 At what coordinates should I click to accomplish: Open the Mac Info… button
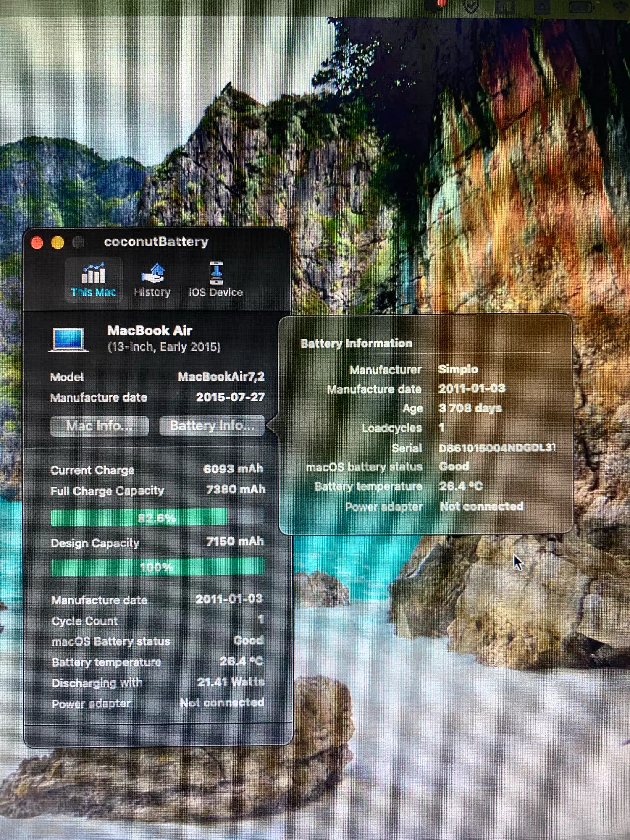coord(100,426)
